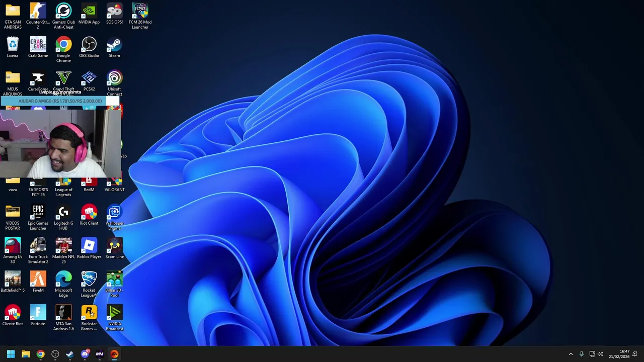The image size is (644, 362).
Task: Launch Crab Game from desktop
Action: [38, 47]
